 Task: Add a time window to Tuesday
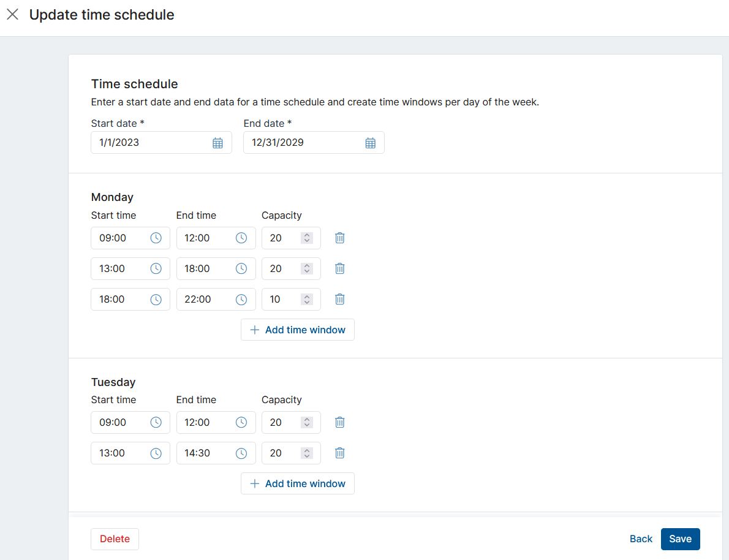pyautogui.click(x=298, y=483)
